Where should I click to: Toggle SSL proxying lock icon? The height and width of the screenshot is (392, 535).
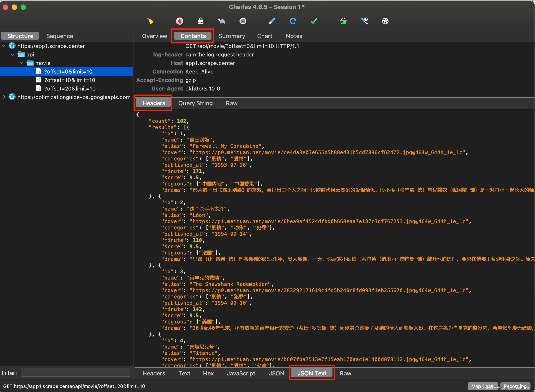click(x=201, y=21)
